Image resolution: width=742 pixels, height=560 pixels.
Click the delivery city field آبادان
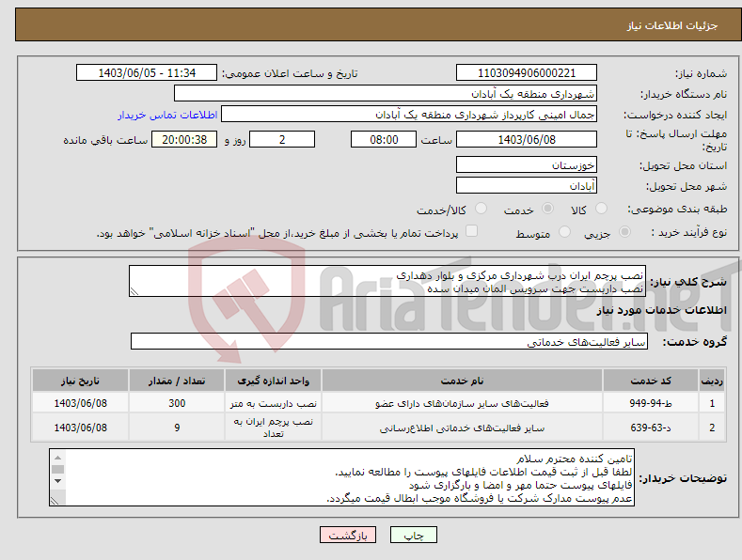click(x=527, y=185)
